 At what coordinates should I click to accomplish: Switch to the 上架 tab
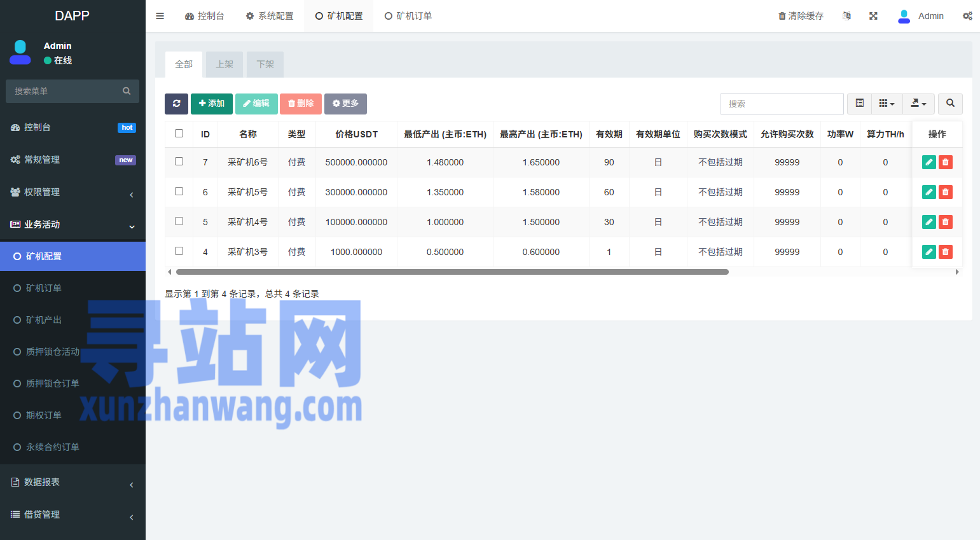pyautogui.click(x=224, y=64)
